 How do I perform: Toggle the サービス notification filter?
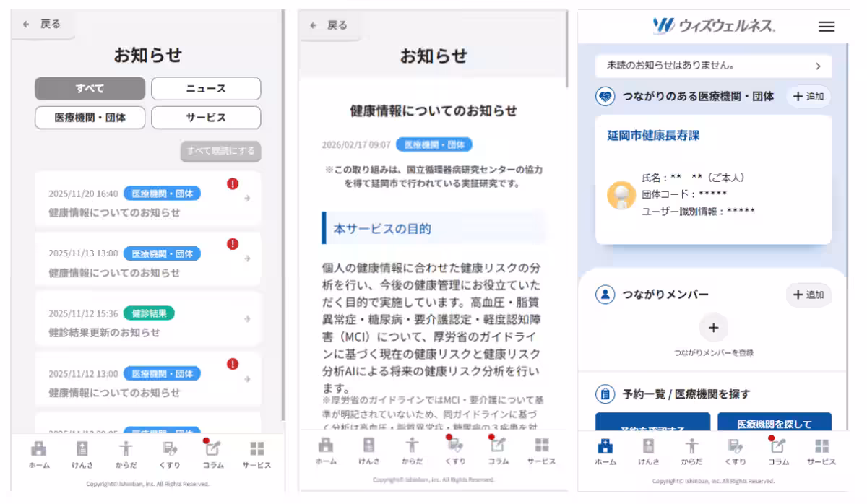pos(206,117)
